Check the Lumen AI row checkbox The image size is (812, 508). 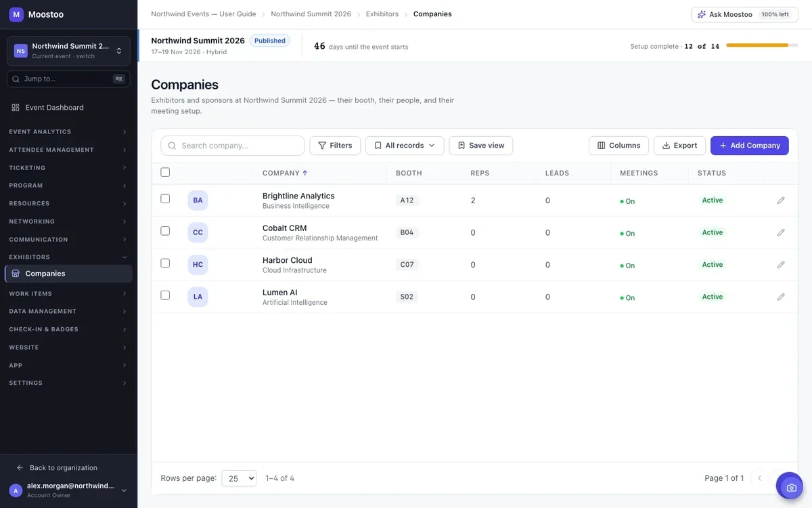(x=165, y=295)
